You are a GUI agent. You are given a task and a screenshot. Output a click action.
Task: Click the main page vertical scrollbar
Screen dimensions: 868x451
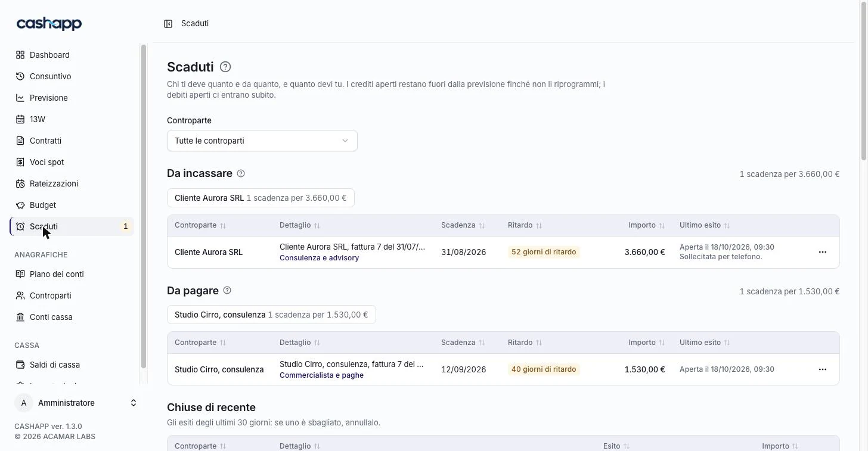864,80
